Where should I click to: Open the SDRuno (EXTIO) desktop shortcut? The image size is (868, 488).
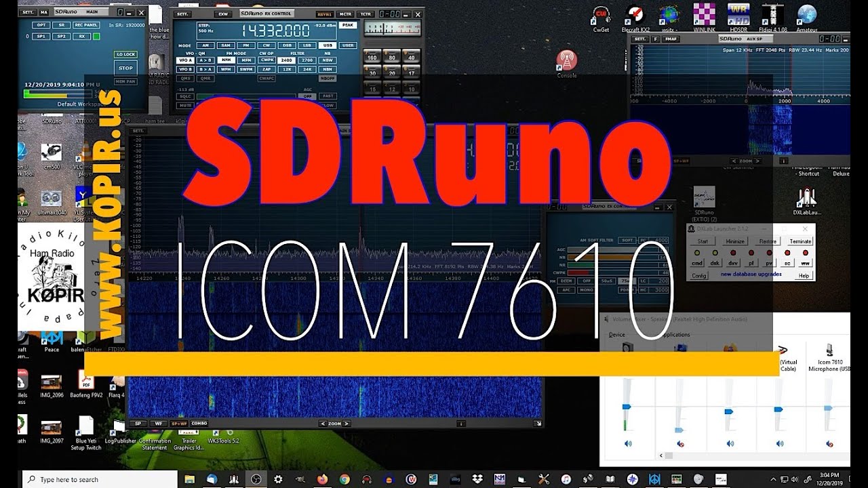pyautogui.click(x=704, y=203)
